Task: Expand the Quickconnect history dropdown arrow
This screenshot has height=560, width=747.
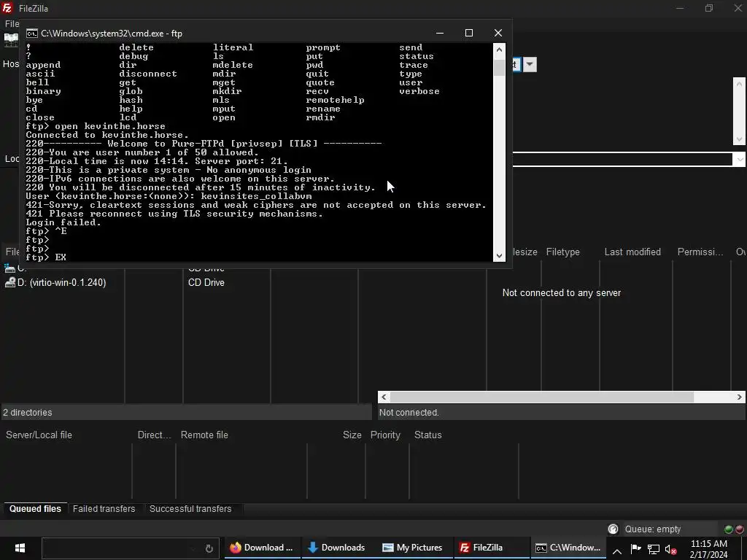Action: (530, 64)
